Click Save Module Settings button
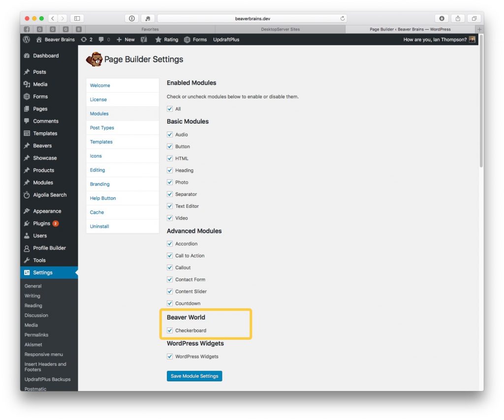Image resolution: width=504 pixels, height=420 pixels. tap(194, 376)
